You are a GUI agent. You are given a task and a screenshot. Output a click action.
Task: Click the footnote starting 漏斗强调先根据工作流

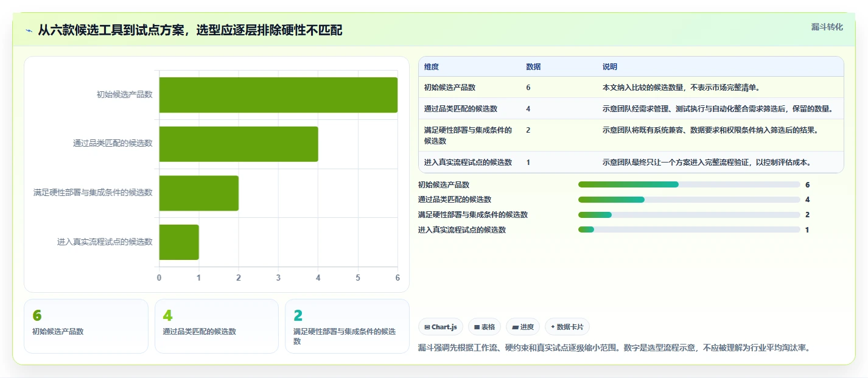[x=614, y=348]
